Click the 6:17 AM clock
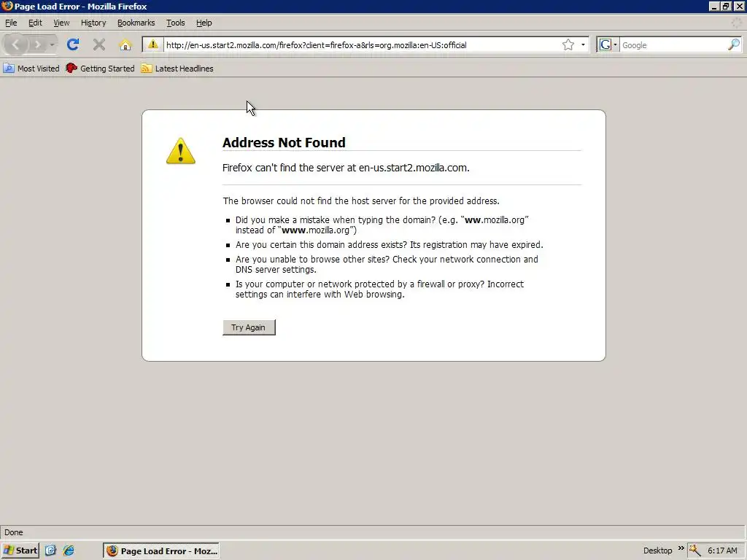The image size is (747, 560). pos(722,551)
